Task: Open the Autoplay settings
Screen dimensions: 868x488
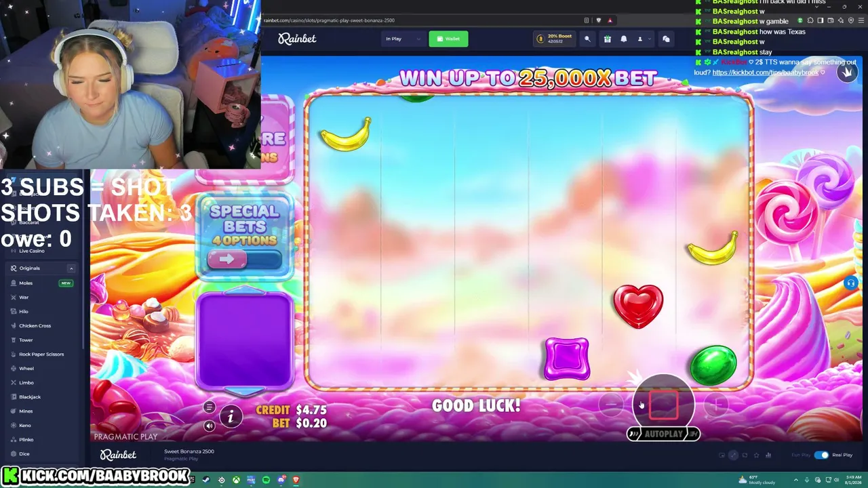Action: 663,434
